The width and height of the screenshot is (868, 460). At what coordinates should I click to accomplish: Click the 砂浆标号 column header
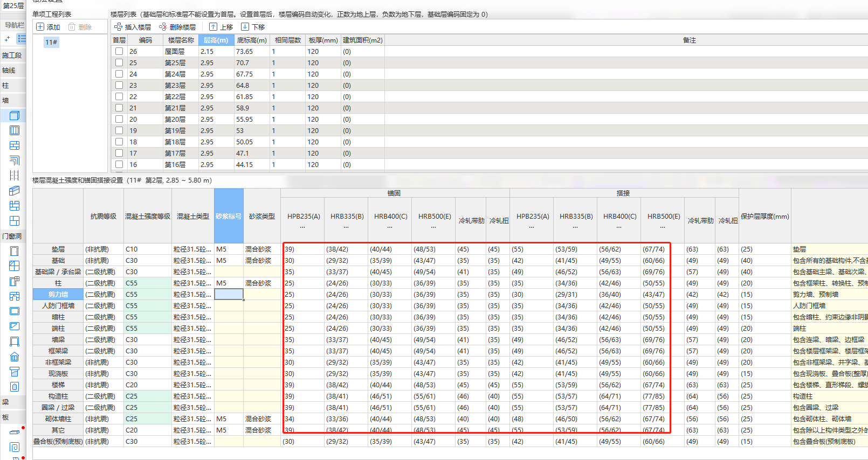[229, 216]
